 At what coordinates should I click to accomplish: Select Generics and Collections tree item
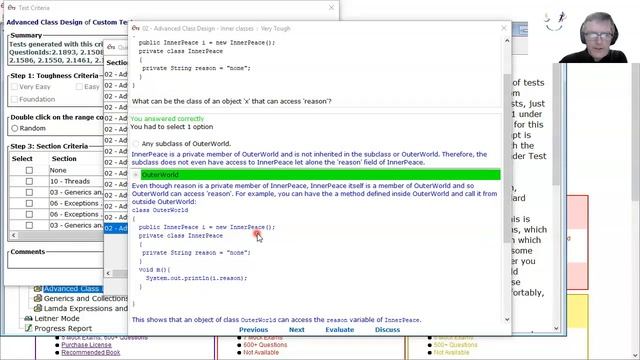coord(85,298)
